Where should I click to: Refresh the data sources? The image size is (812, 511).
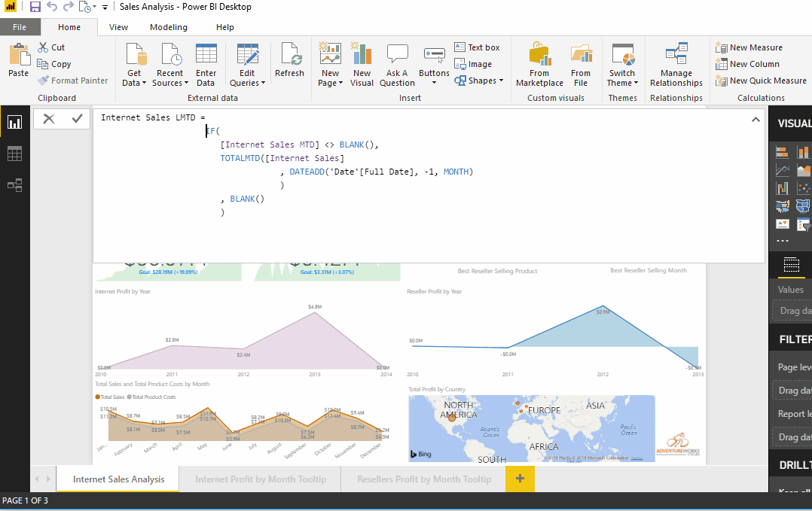coord(289,60)
